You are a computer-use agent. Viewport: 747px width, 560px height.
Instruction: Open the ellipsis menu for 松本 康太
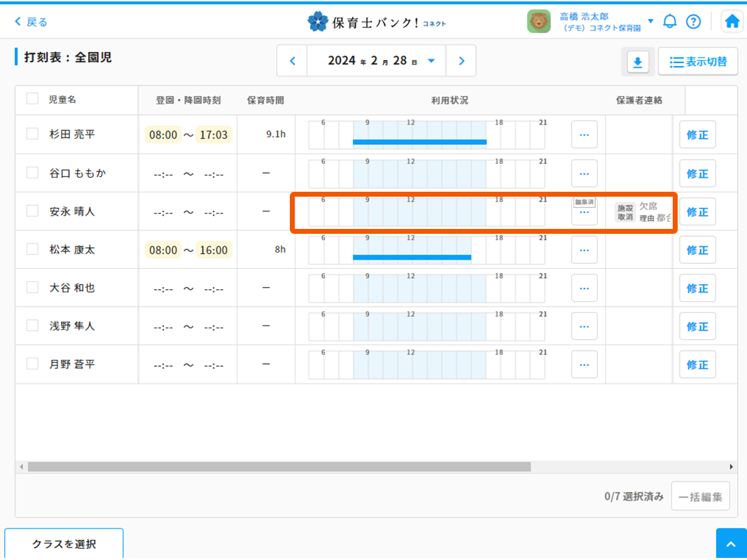(584, 250)
